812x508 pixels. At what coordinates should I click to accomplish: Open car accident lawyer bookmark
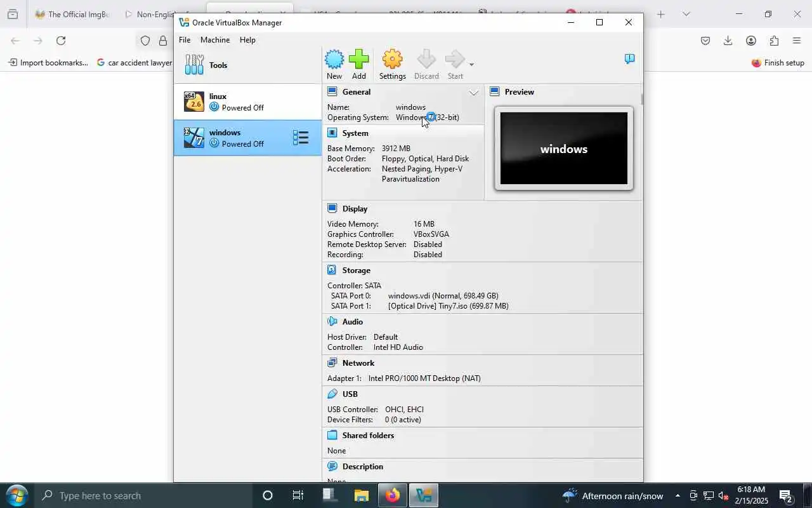(134, 63)
